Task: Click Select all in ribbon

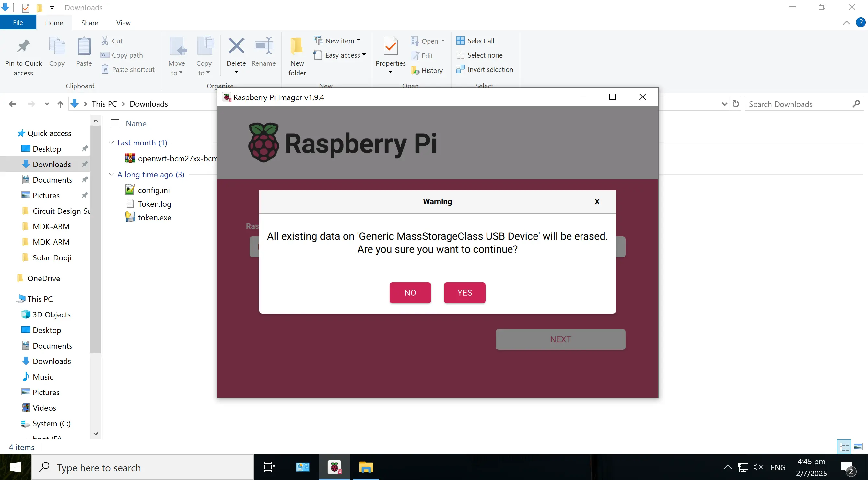Action: [475, 41]
